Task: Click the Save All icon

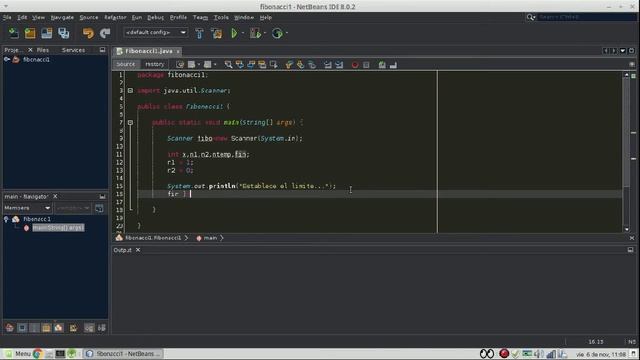Action: [64, 33]
